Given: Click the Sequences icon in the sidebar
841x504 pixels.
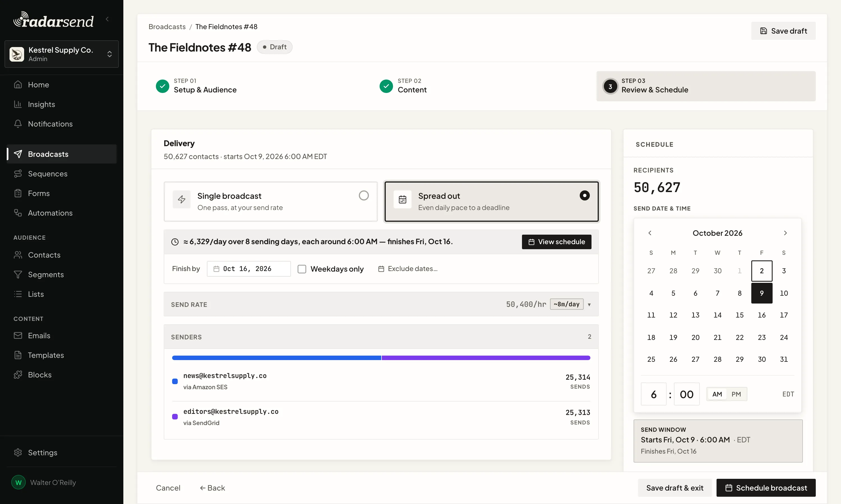Looking at the screenshot, I should 18,174.
